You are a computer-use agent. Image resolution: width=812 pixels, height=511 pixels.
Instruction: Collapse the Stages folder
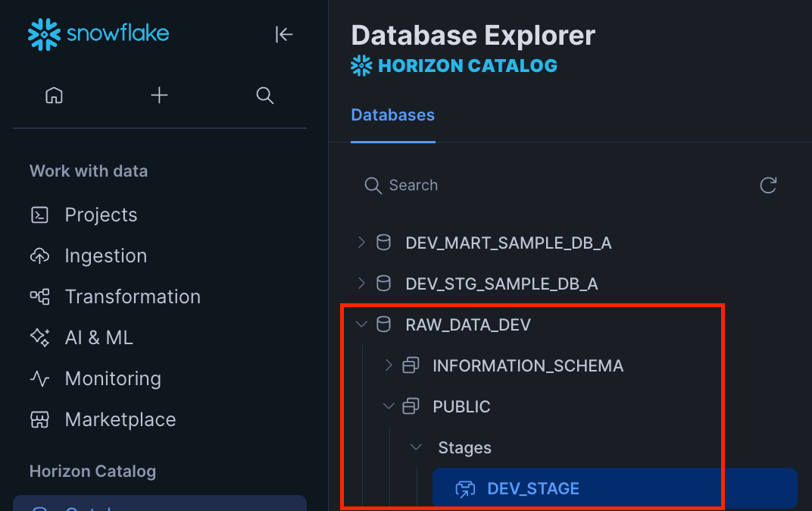click(x=416, y=447)
